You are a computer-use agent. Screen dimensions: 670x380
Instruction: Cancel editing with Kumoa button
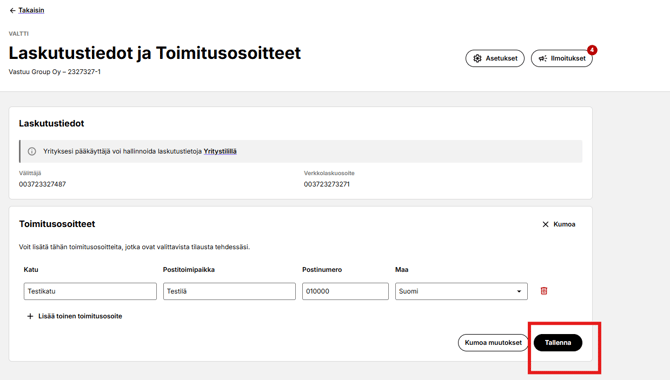pos(558,224)
